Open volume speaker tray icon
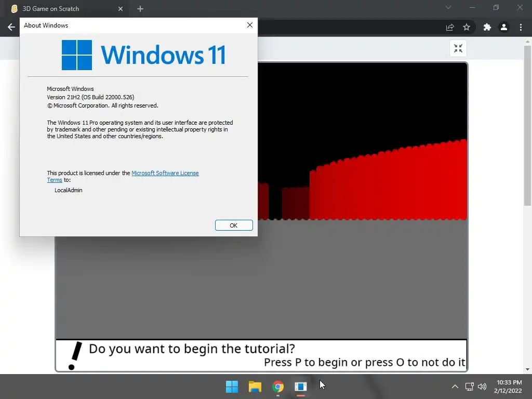Screen dimensions: 532x399 [x=482, y=387]
